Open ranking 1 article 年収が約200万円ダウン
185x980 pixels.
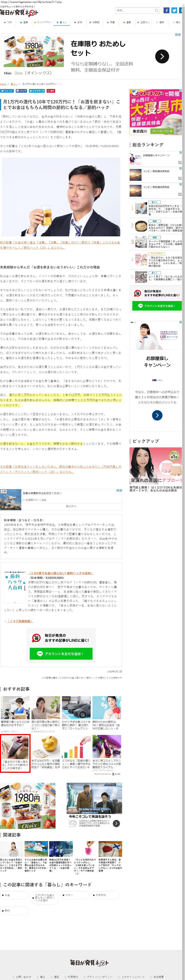[x=165, y=210]
